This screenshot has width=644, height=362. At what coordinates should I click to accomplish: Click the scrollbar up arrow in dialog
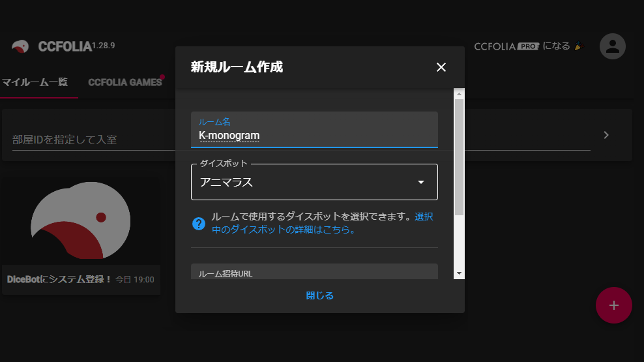point(459,93)
